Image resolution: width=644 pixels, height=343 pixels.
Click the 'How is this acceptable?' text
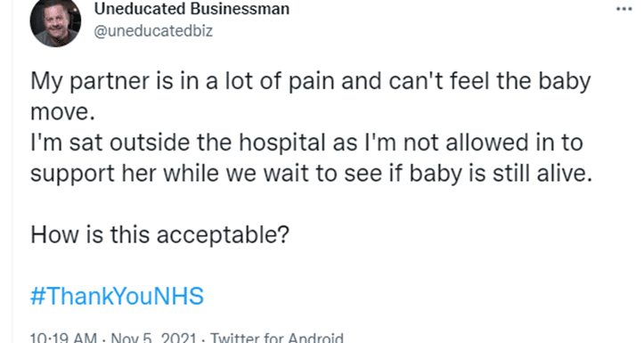tap(159, 235)
